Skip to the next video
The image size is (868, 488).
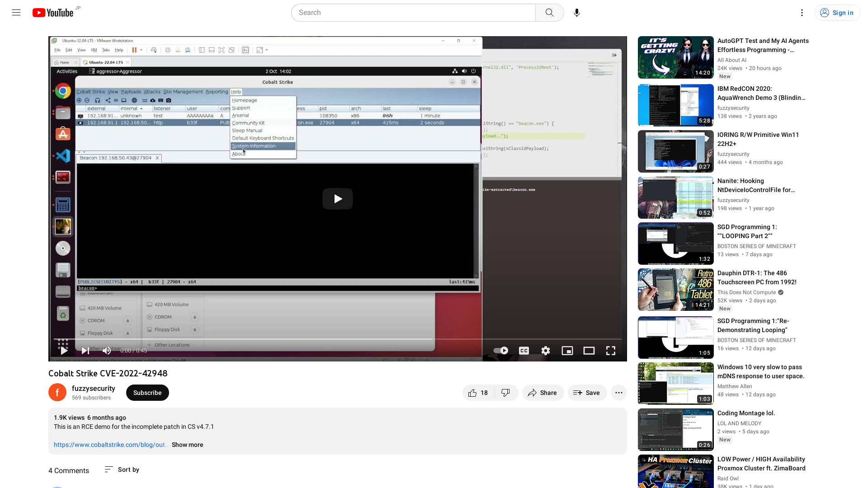point(85,350)
